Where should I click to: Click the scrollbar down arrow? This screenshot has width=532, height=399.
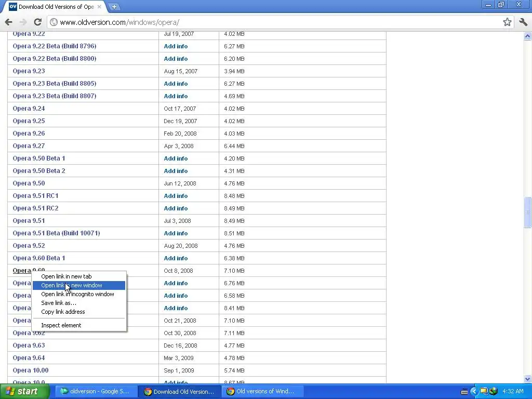click(528, 379)
